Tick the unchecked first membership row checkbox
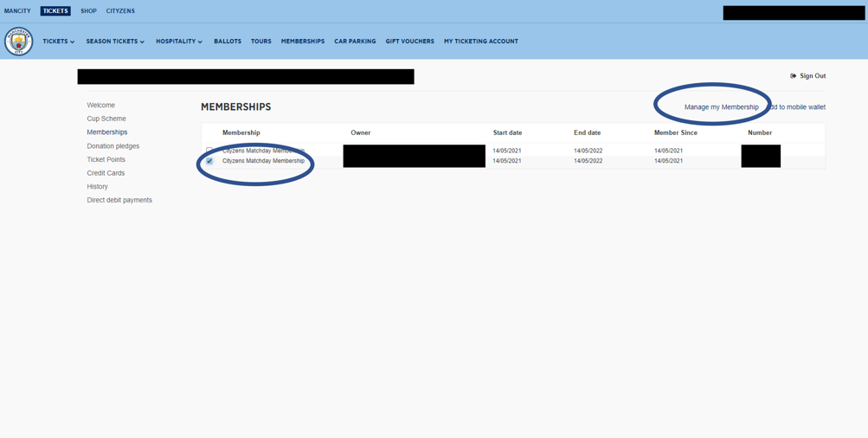The width and height of the screenshot is (868, 438). [x=209, y=150]
